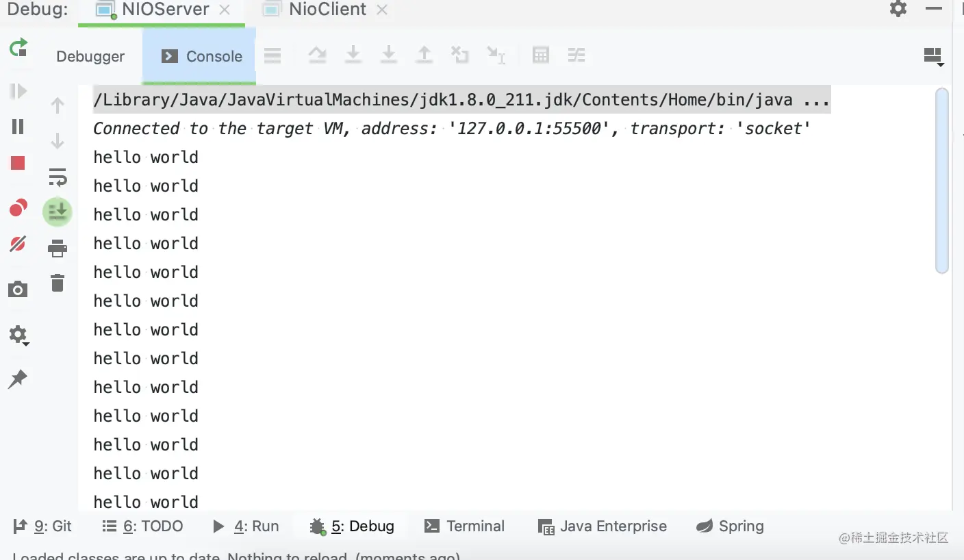
Task: Click the Step Into icon
Action: (x=353, y=55)
